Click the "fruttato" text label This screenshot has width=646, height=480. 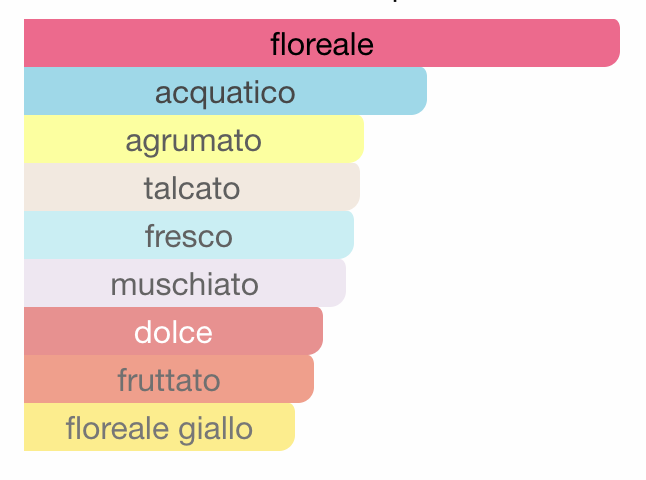pos(169,379)
